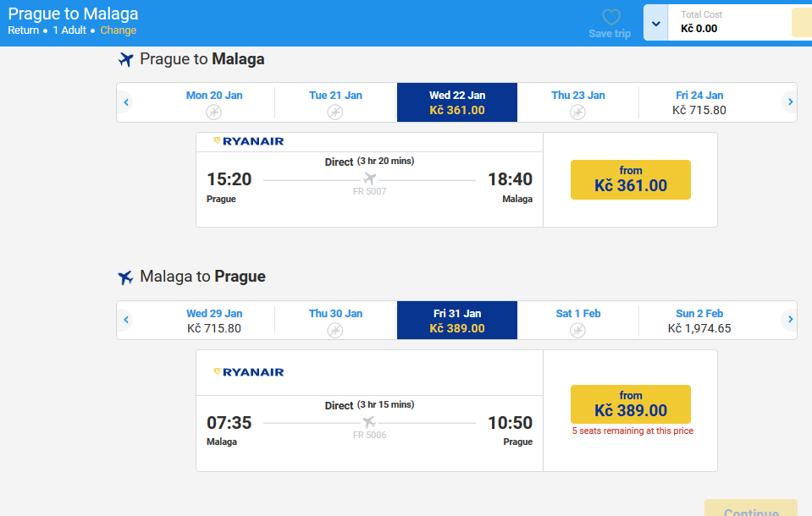Image resolution: width=812 pixels, height=516 pixels.
Task: Show earlier return dates with left chevron
Action: coord(126,320)
